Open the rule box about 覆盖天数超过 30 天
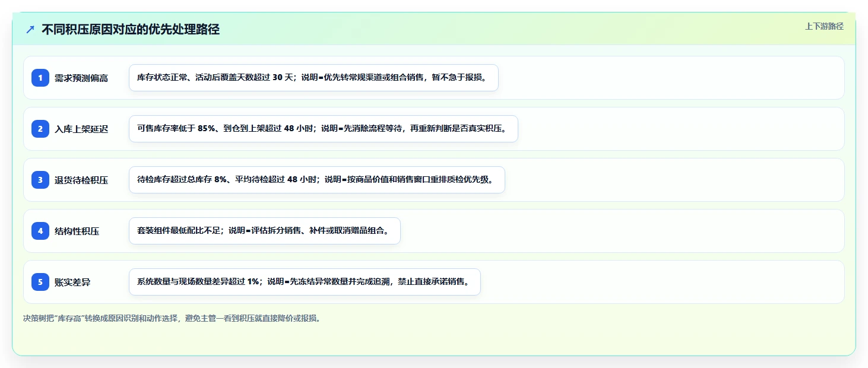Image resolution: width=868 pixels, height=368 pixels. pyautogui.click(x=313, y=78)
